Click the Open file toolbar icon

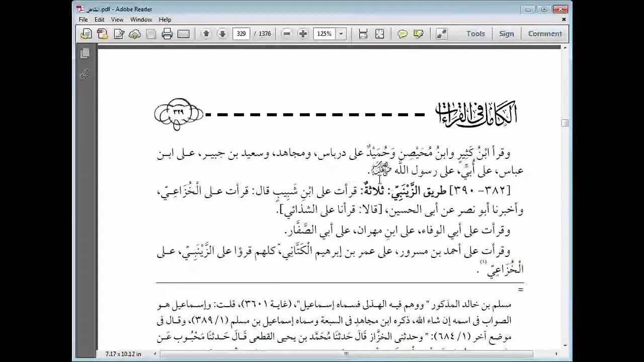point(87,34)
